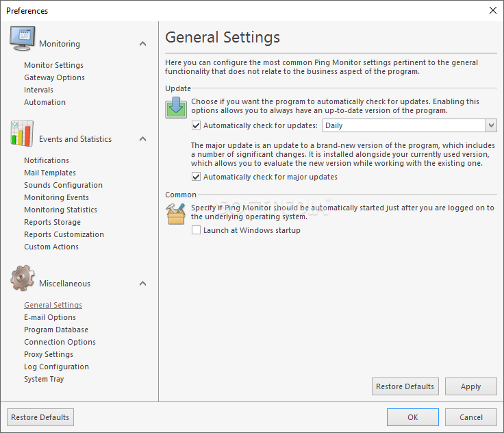Open Connection Options page

pos(60,342)
